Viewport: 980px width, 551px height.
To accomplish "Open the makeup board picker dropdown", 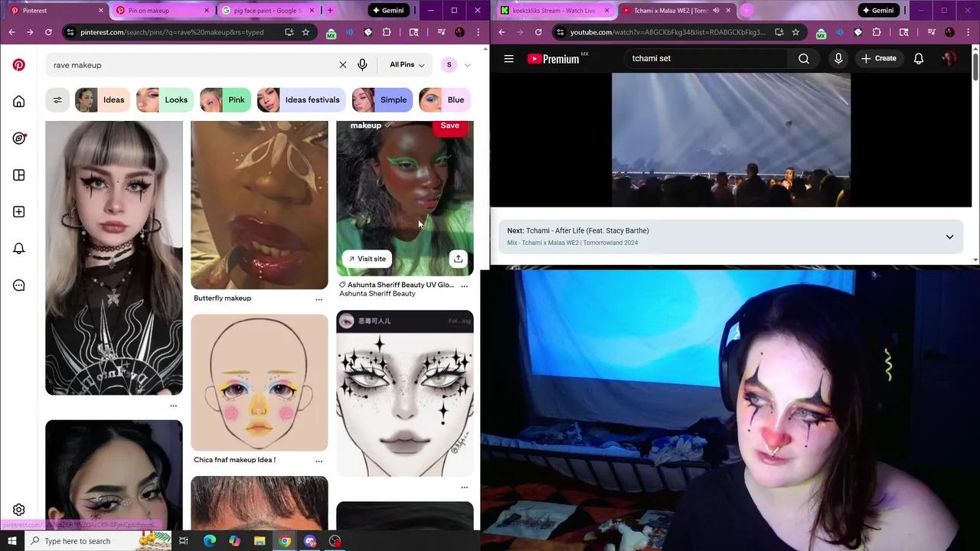I will [x=371, y=126].
